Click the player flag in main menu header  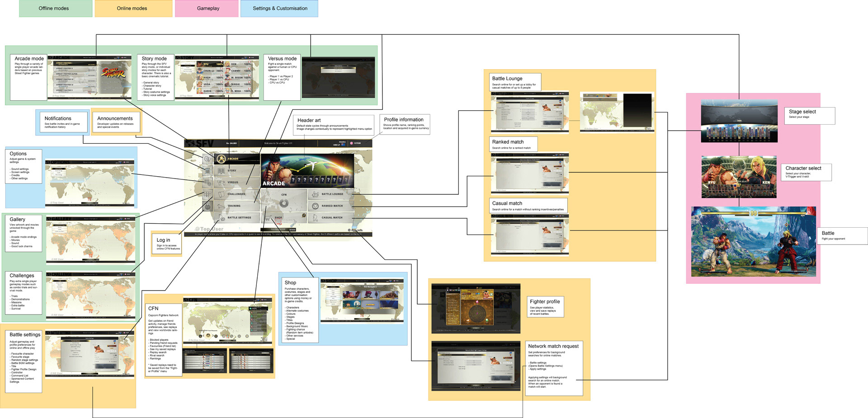(343, 145)
